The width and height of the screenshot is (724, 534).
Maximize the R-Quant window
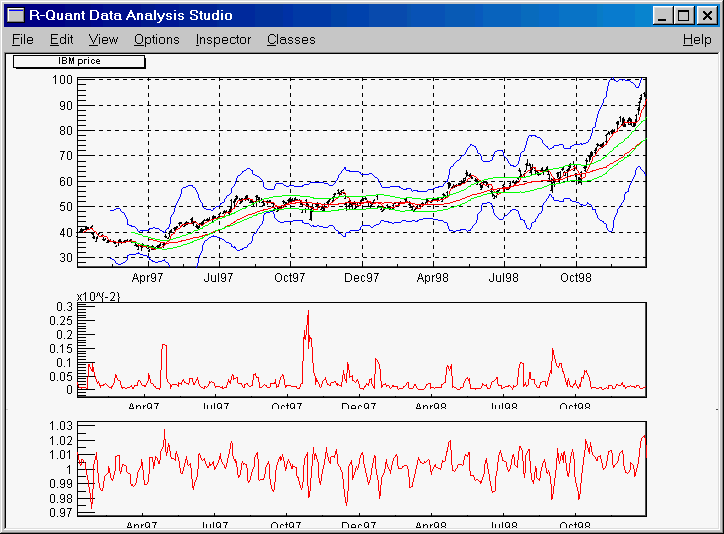tap(683, 15)
